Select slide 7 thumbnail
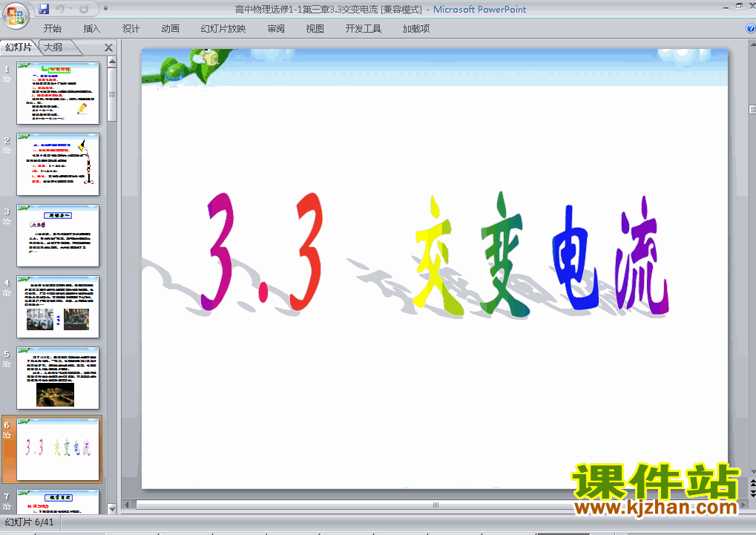Screen dimensions: 756x535 click(58, 502)
